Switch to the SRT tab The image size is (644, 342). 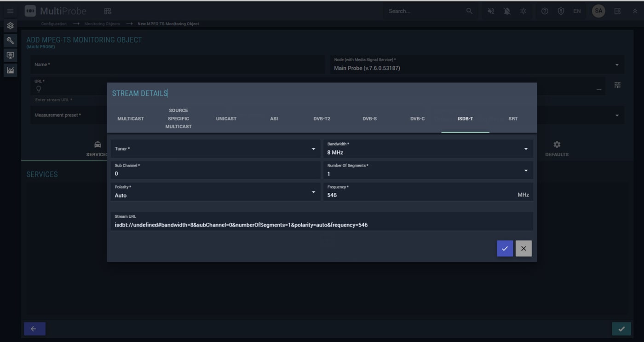pos(513,119)
